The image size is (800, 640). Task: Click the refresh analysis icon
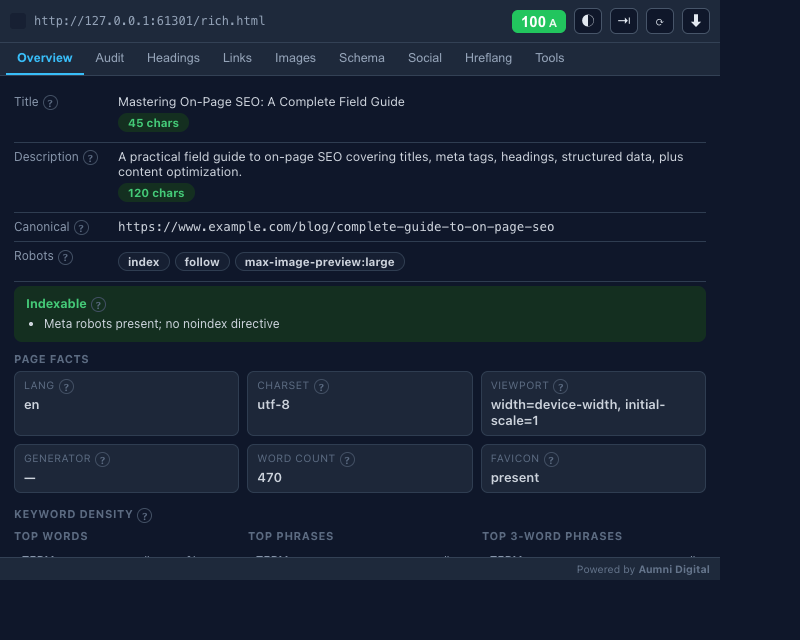[660, 21]
